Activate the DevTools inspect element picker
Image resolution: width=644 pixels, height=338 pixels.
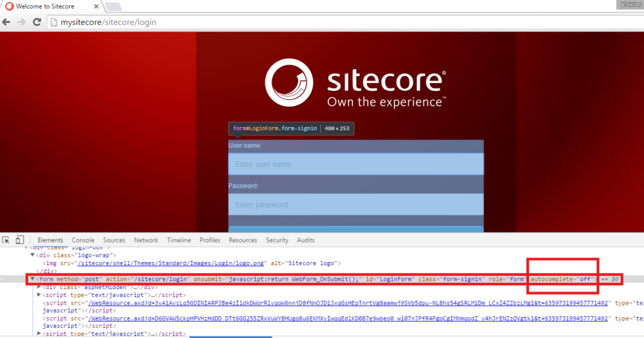[x=6, y=240]
